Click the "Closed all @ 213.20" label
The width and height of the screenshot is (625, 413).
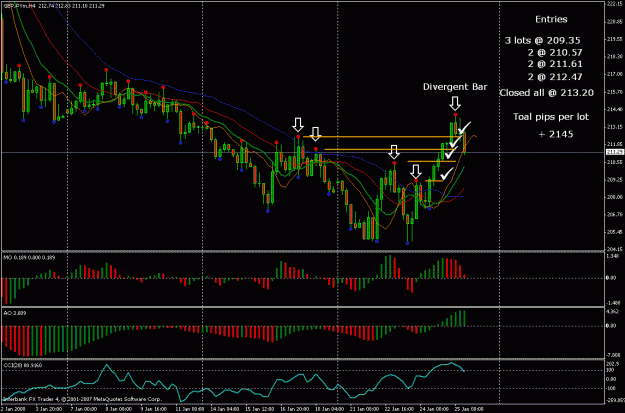pos(546,93)
